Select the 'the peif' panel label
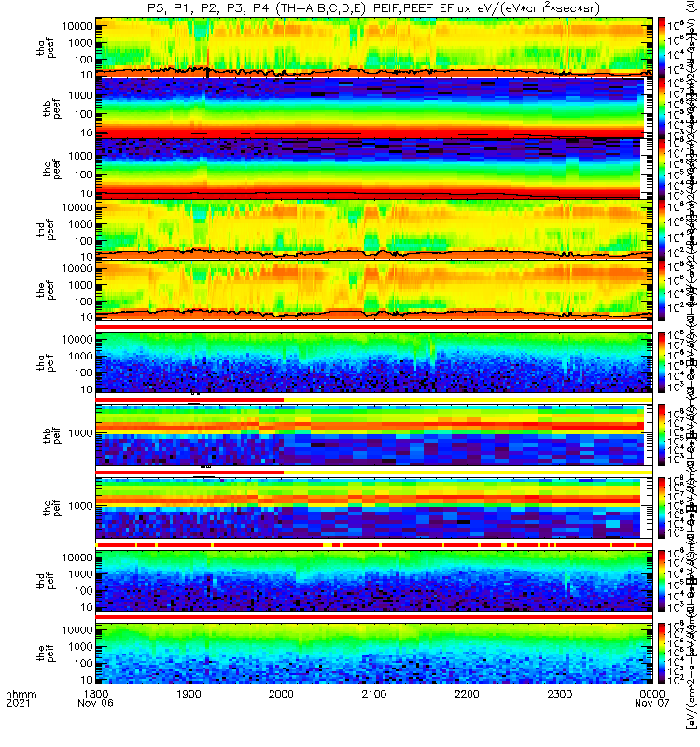This screenshot has height=747, width=700. (x=46, y=653)
